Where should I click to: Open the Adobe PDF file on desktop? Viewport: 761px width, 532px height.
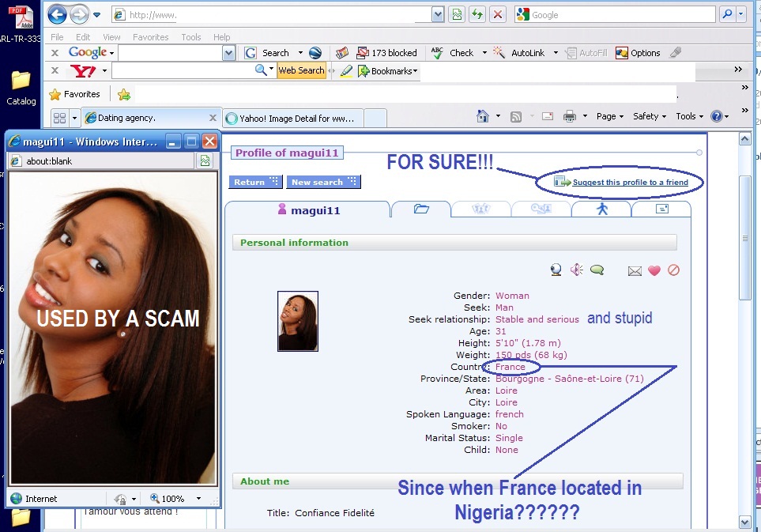[x=21, y=23]
